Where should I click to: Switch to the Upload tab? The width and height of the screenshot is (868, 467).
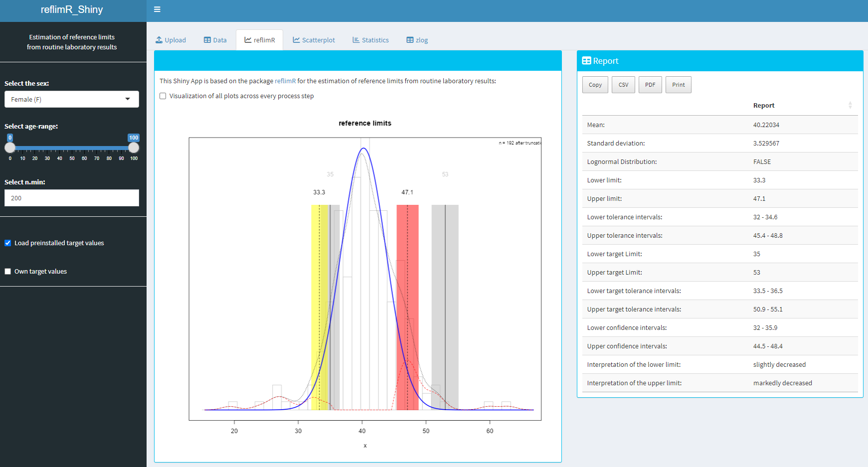(x=171, y=40)
